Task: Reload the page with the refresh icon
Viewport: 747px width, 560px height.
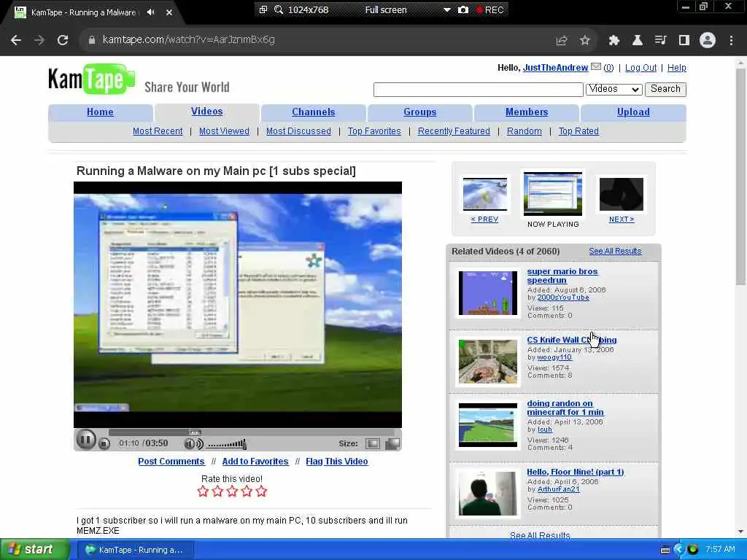Action: [x=63, y=41]
